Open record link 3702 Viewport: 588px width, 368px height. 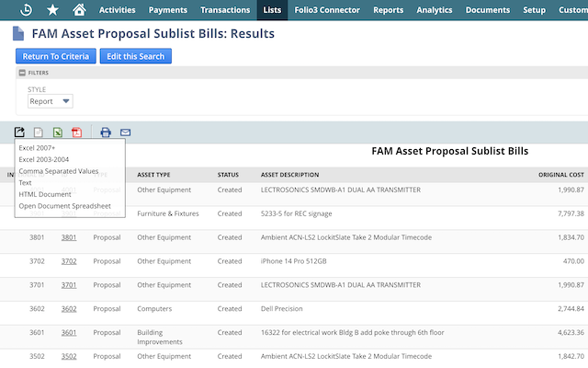coord(69,261)
